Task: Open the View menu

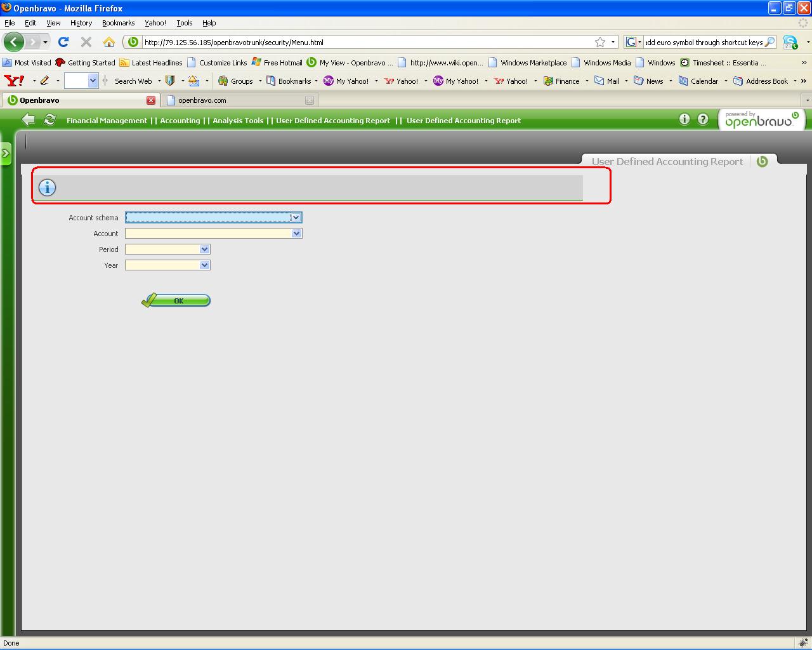Action: point(53,22)
